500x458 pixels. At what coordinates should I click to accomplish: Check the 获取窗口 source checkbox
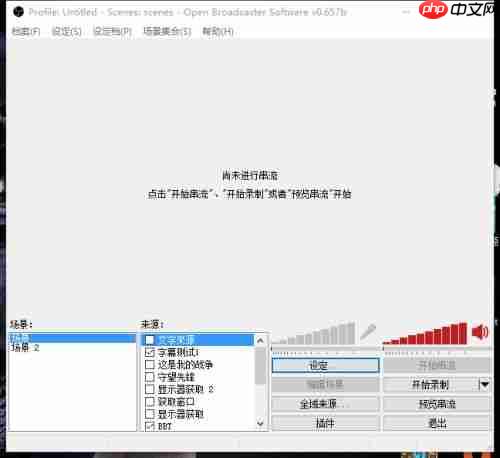coord(150,402)
